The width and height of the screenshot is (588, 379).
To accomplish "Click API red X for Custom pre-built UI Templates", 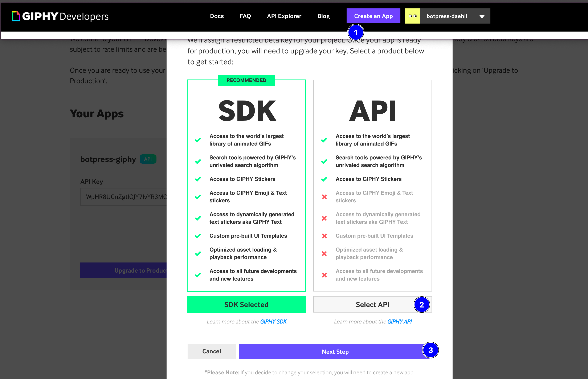I will [324, 236].
